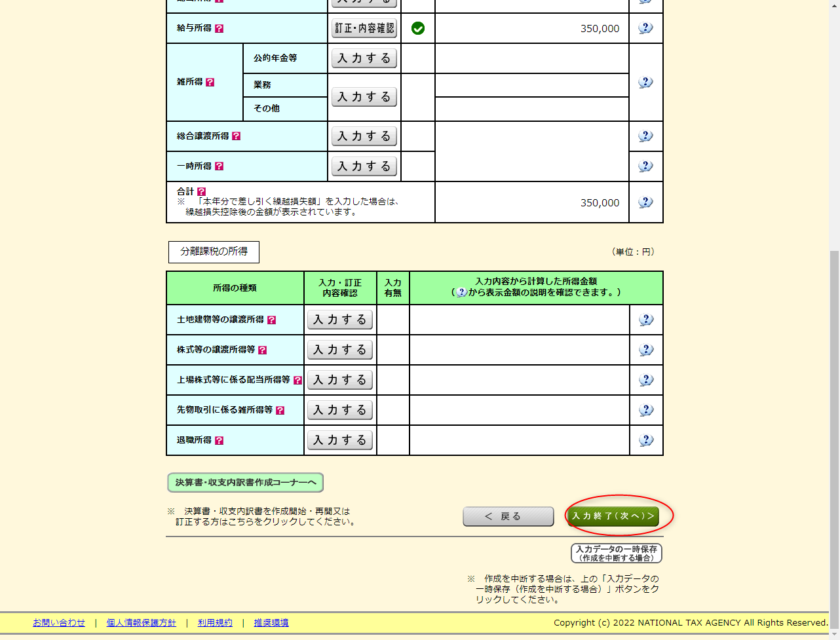Open red help icon next to 上場株式等に係る配当所得等
This screenshot has width=840, height=640.
pyautogui.click(x=297, y=380)
